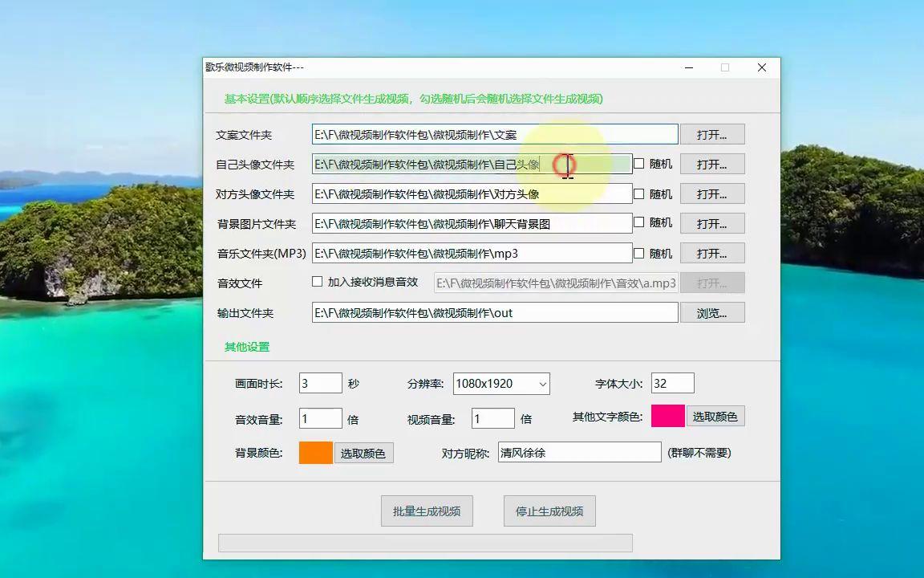Click the 对方昵称 field with 清风徐徐
Viewport: 924px width, 578px height.
579,453
